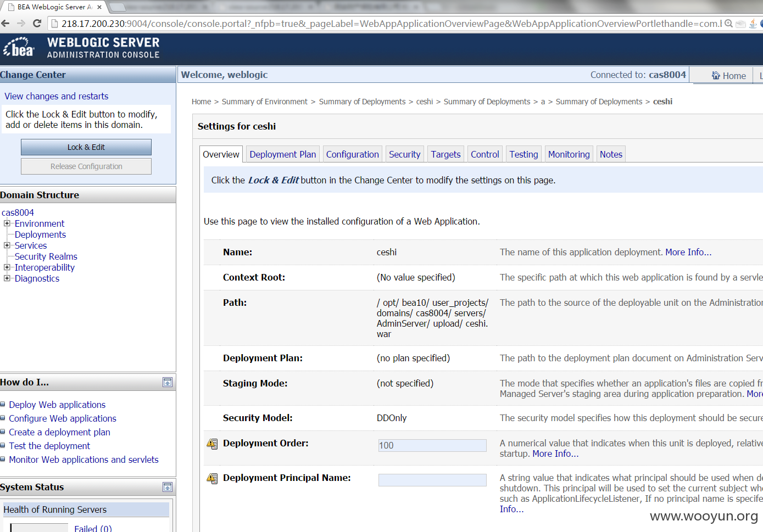
Task: Click the browser forward arrow
Action: (21, 23)
